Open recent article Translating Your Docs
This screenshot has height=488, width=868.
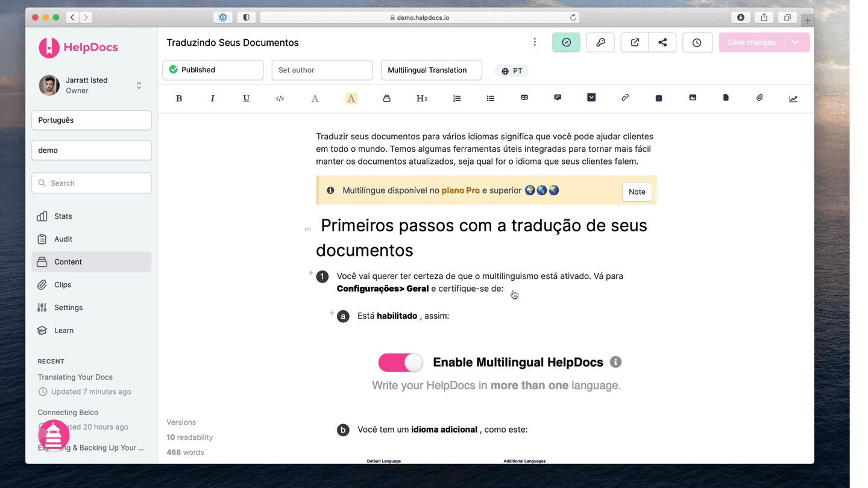point(75,377)
